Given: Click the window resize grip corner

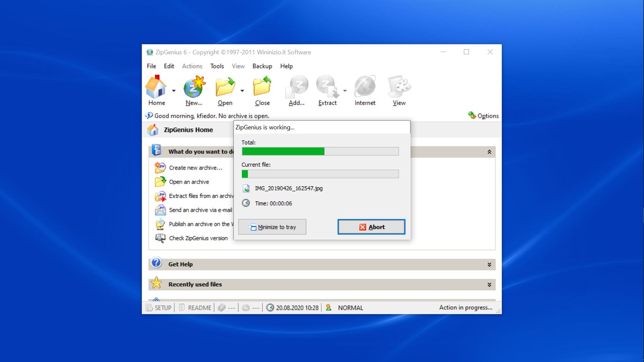Looking at the screenshot, I should coord(498,311).
